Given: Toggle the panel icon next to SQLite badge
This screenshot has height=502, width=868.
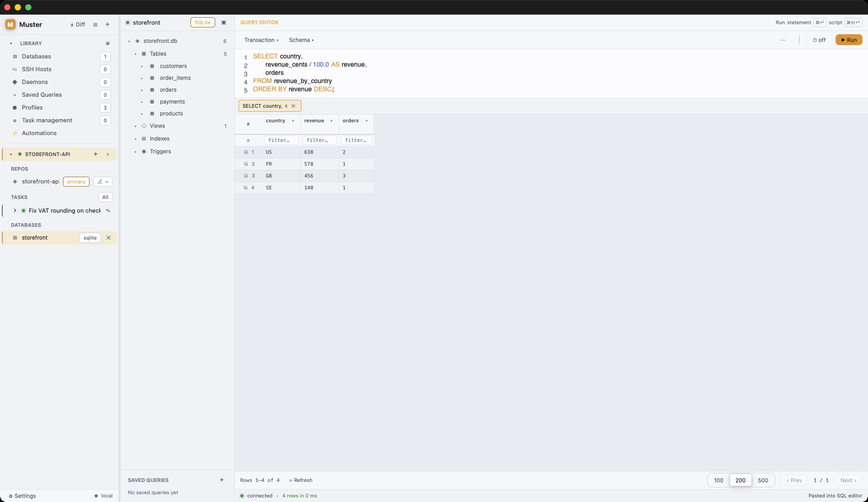Looking at the screenshot, I should (224, 23).
